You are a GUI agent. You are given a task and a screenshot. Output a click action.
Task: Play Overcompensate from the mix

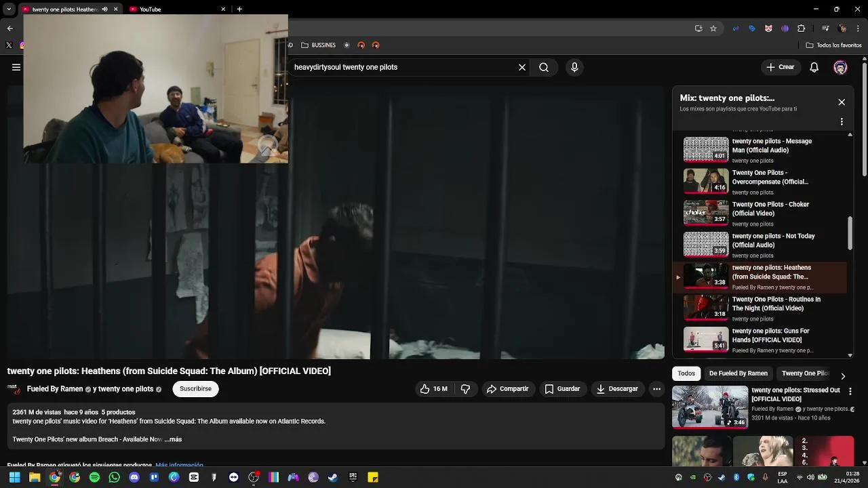(759, 182)
